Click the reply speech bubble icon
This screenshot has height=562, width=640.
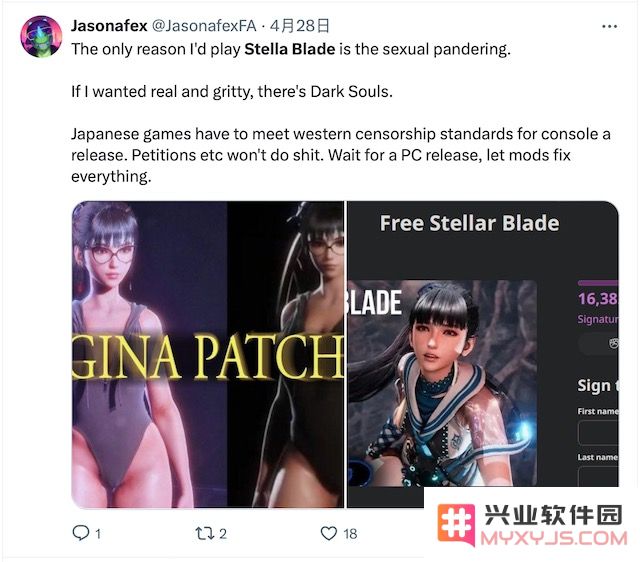coord(80,533)
